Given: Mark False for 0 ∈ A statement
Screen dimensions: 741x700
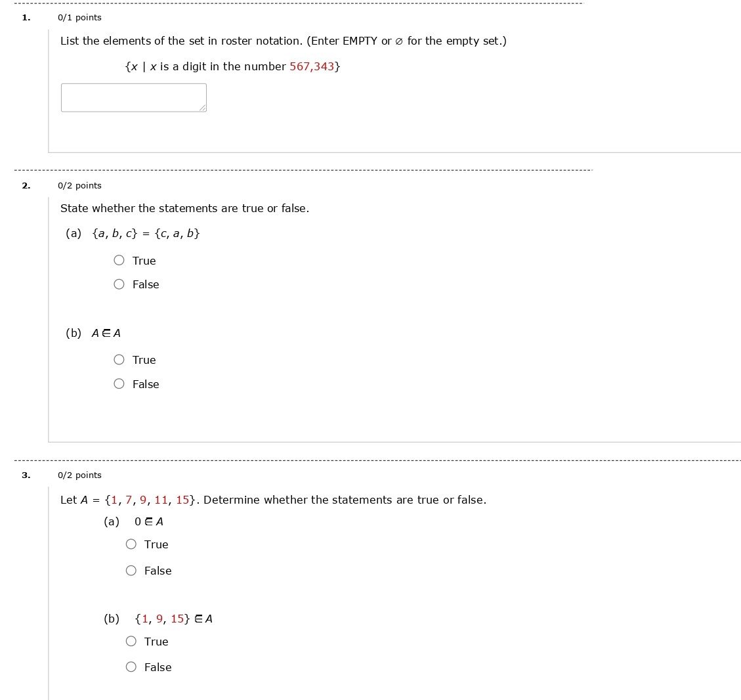Looking at the screenshot, I should click(131, 571).
